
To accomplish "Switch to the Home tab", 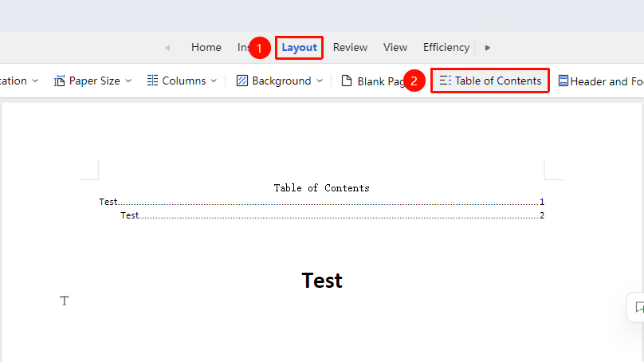I will [206, 48].
